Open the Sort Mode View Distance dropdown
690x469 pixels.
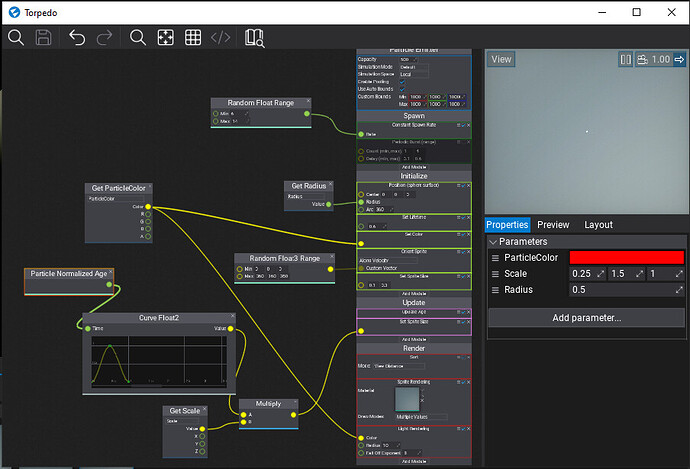point(400,366)
